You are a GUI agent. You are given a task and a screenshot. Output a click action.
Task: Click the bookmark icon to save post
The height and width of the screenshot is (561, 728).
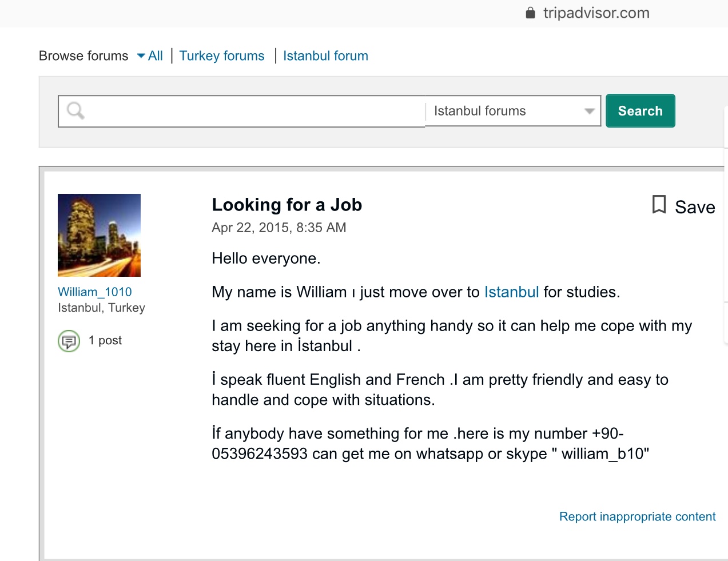point(659,205)
